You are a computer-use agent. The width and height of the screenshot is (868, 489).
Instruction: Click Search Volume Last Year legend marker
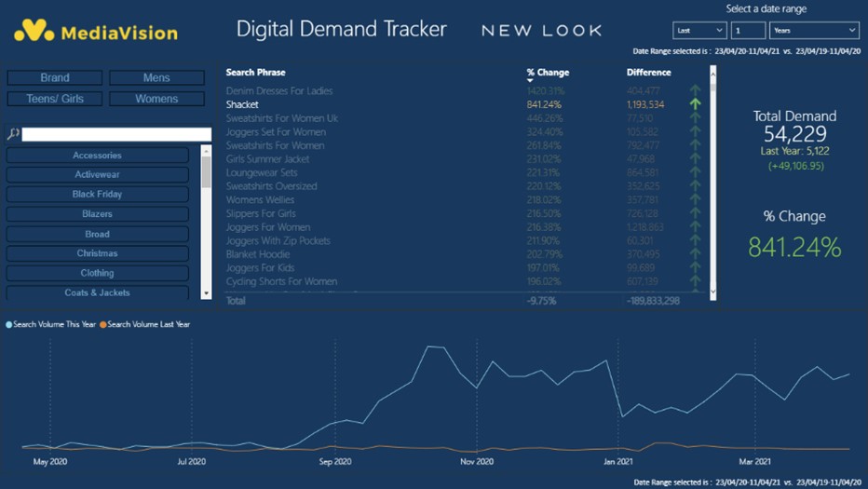[x=104, y=324]
